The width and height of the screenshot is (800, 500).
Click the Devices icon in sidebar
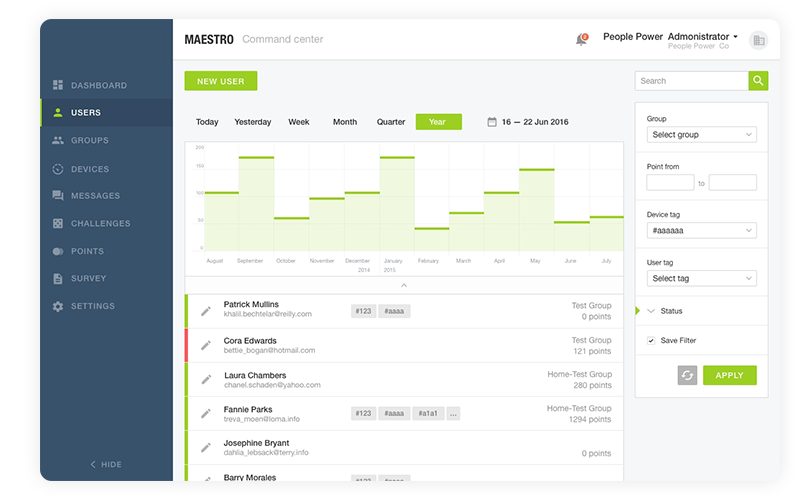tap(58, 169)
